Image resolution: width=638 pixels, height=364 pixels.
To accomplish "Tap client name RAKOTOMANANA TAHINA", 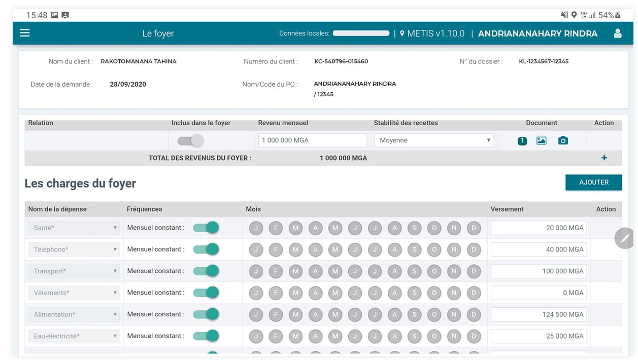I will (x=139, y=61).
